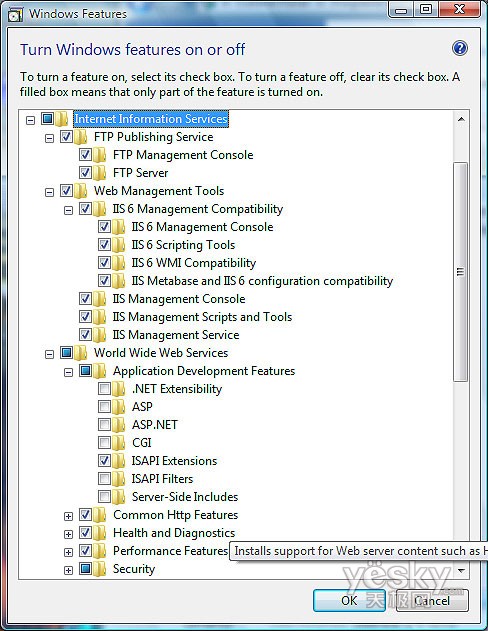This screenshot has width=488, height=631.
Task: Select the IIS Management Service label
Action: pos(176,335)
